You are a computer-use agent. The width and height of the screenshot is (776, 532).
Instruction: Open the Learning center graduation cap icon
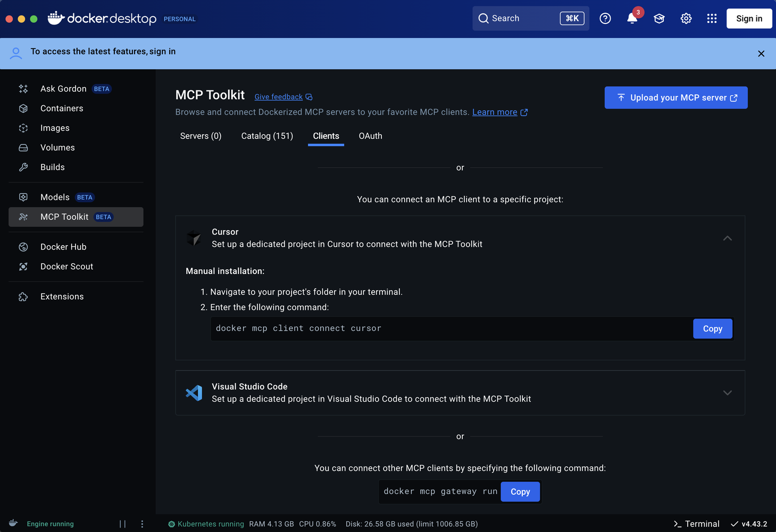tap(659, 19)
